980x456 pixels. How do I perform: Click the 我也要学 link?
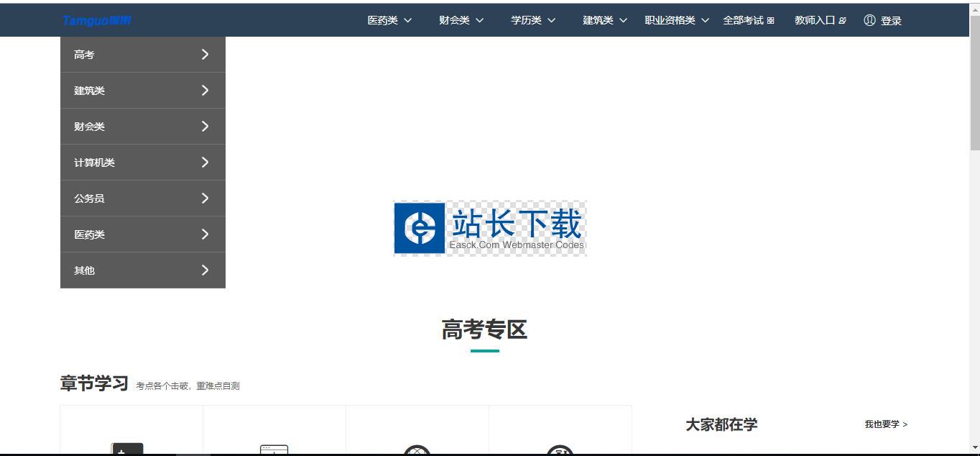(885, 424)
